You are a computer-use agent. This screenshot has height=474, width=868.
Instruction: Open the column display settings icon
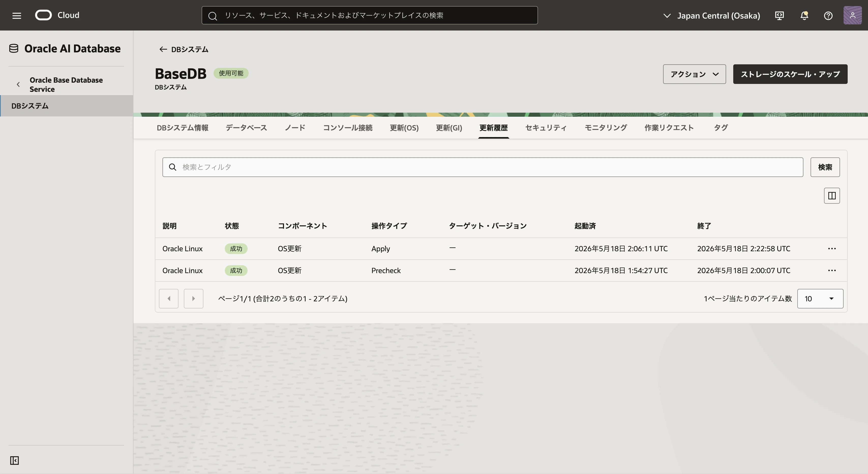point(832,196)
